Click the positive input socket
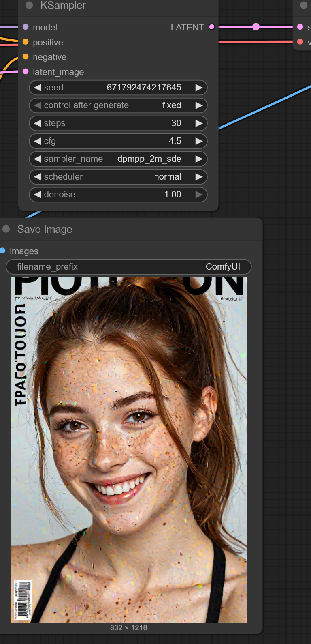Image resolution: width=311 pixels, height=644 pixels. (26, 42)
